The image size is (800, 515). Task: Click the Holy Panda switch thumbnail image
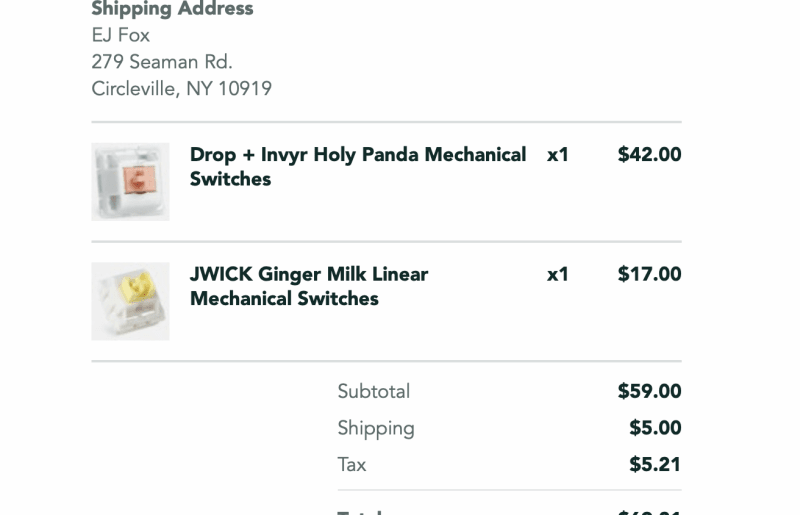coord(130,181)
